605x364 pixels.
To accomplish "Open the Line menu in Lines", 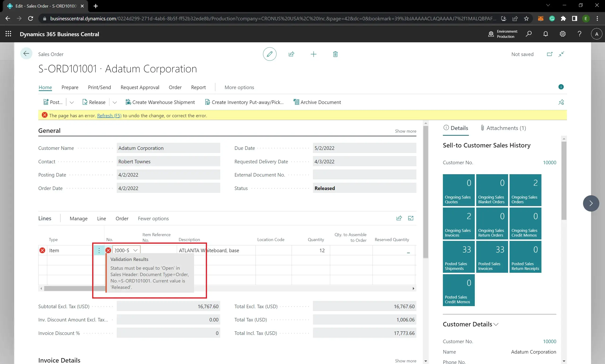I will point(102,218).
